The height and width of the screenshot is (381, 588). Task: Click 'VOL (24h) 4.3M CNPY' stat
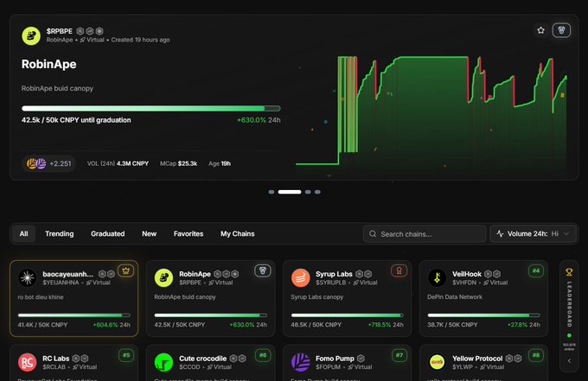coord(118,163)
